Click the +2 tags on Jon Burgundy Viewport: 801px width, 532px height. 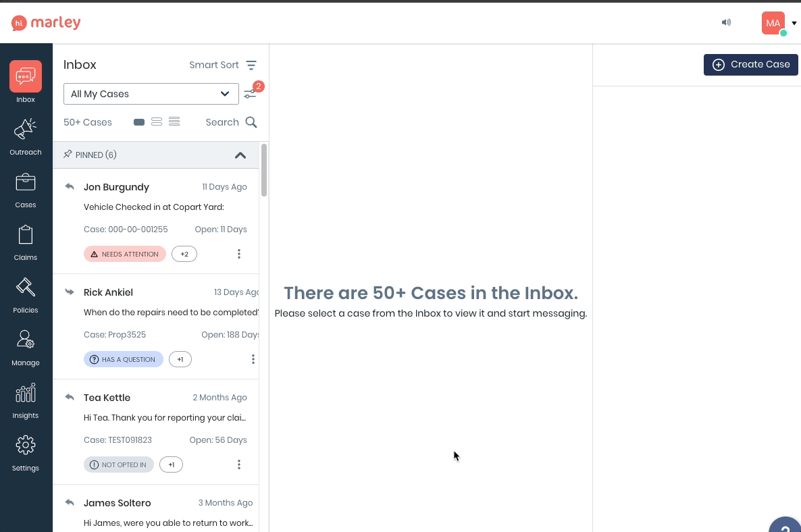click(184, 254)
